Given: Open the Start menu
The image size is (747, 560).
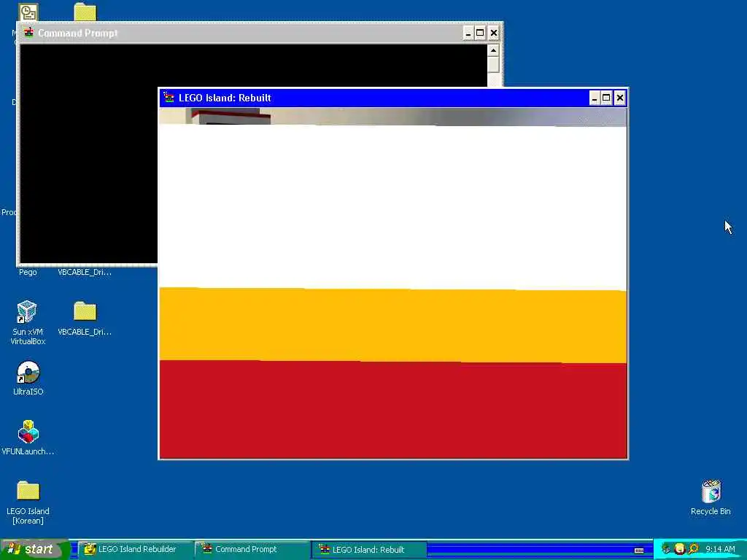Looking at the screenshot, I should click(x=34, y=549).
